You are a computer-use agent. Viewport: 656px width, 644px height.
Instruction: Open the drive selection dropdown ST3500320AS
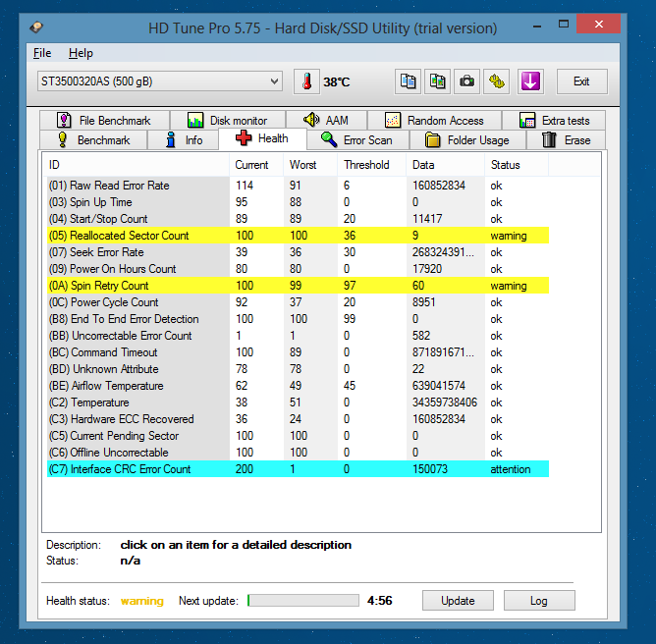pos(160,81)
